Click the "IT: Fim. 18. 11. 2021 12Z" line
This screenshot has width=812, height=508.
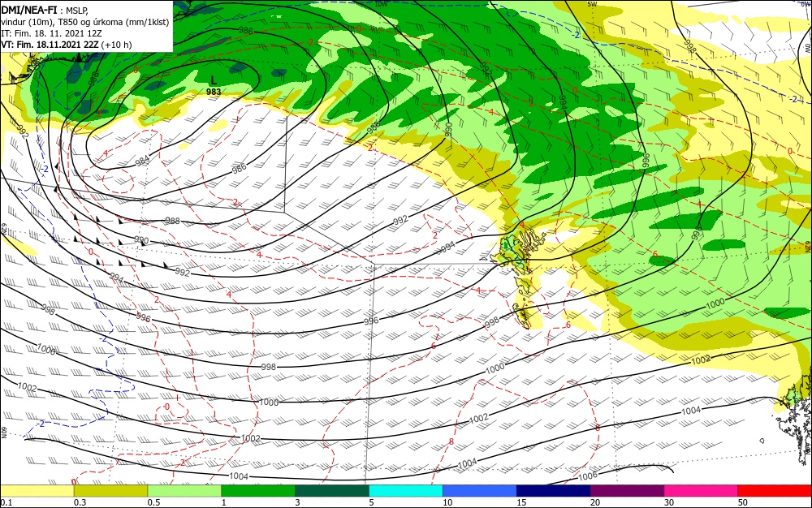(x=51, y=32)
